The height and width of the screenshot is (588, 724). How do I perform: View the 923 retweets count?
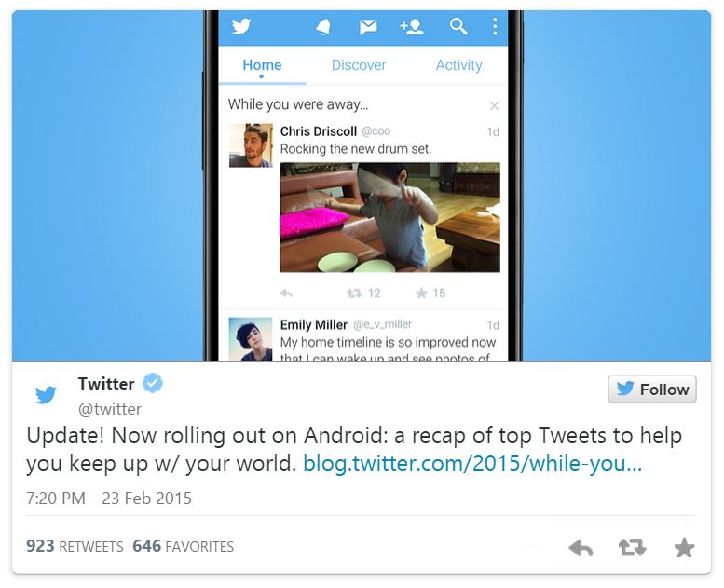(75, 546)
